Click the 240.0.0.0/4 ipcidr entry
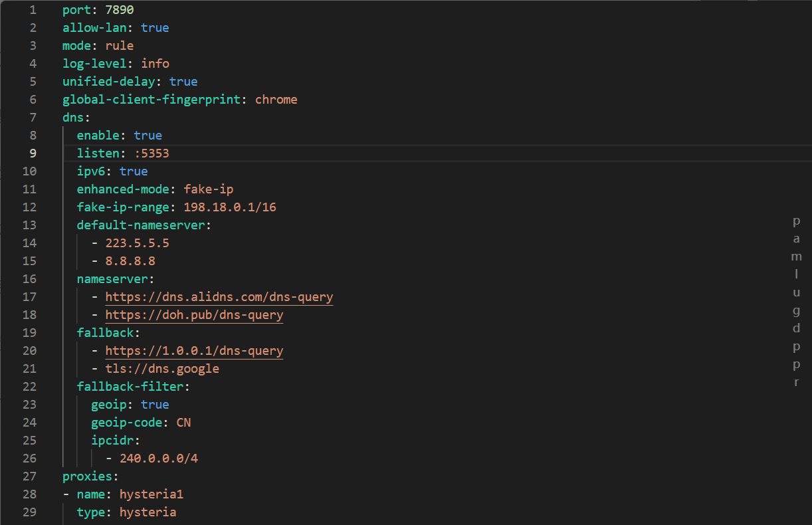Viewport: 812px width, 525px height. [x=158, y=458]
